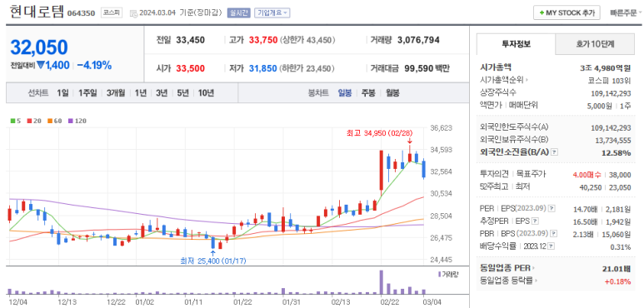Click the -4.19% change percentage
This screenshot has width=644, height=308.
[94, 65]
